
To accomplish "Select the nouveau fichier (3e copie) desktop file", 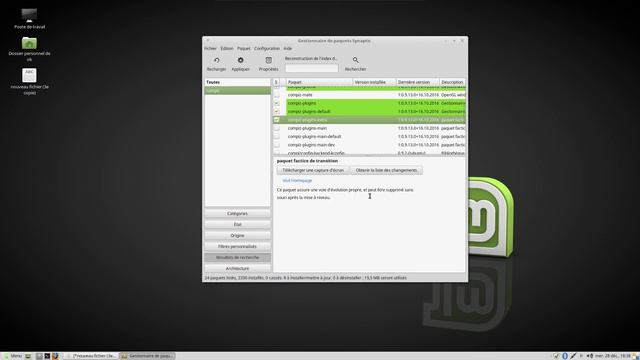I will click(x=29, y=75).
